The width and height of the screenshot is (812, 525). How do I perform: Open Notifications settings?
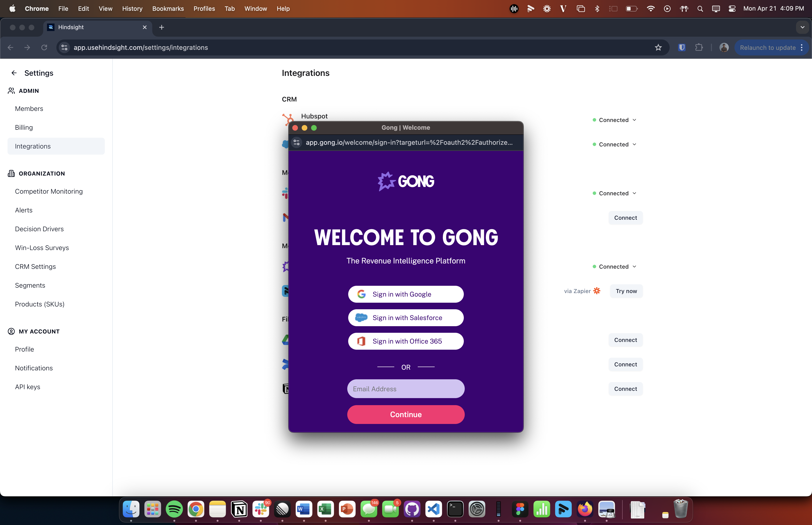[x=34, y=368]
